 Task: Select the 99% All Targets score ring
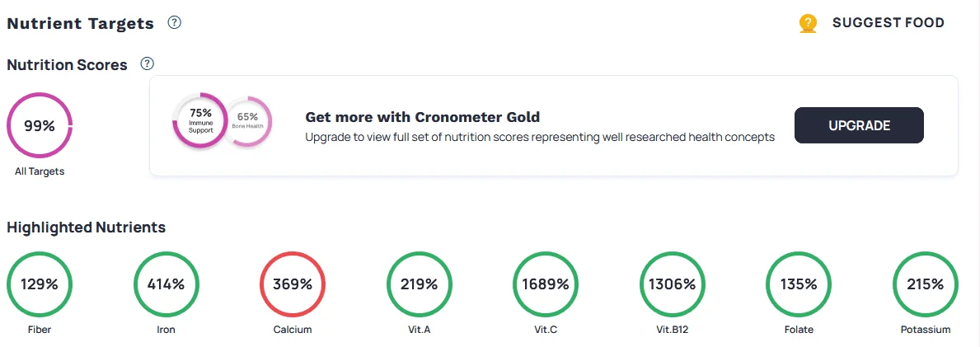tap(40, 125)
